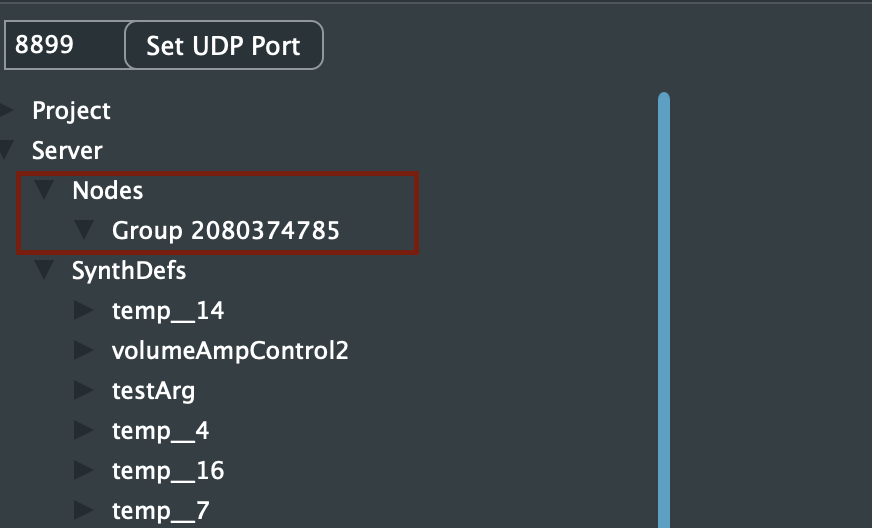Select the Nodes tree item

coord(107,190)
